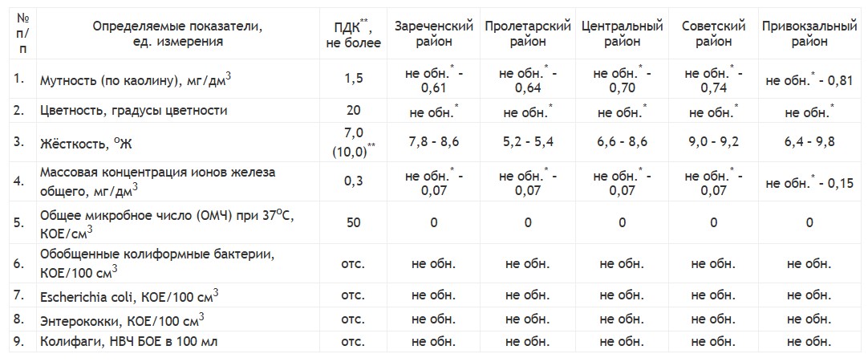The image size is (868, 362).
Task: Select the hardness value 6,4 - 9,8
Action: (809, 142)
